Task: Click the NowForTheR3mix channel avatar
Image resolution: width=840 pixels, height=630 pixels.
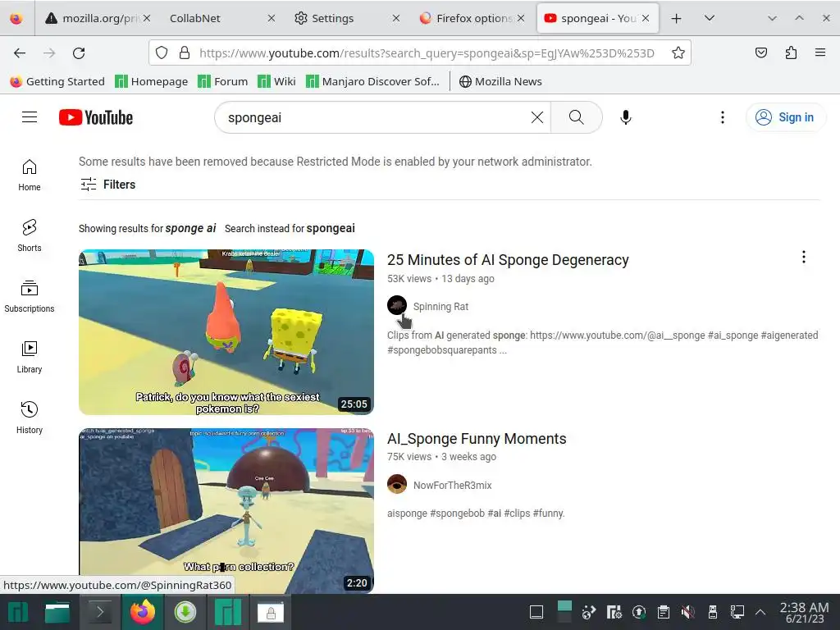Action: [397, 484]
